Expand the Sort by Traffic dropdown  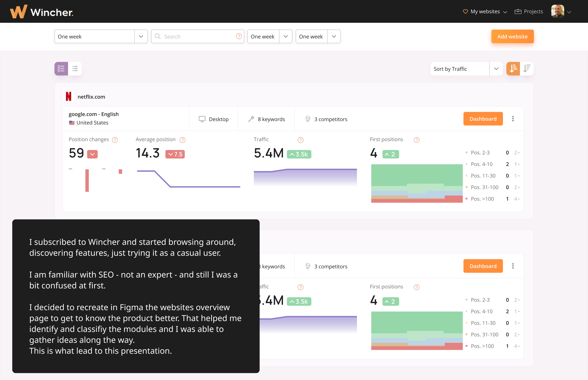(496, 69)
